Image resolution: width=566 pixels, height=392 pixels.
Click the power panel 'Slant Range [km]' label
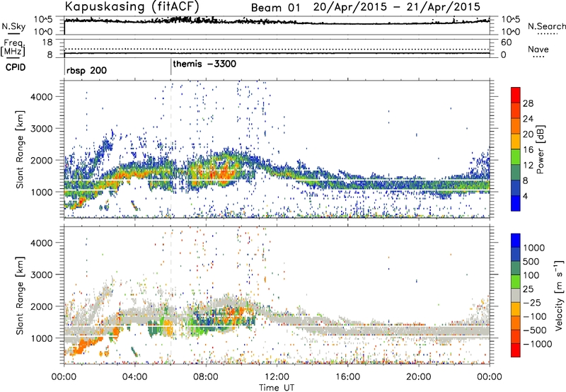pos(20,149)
